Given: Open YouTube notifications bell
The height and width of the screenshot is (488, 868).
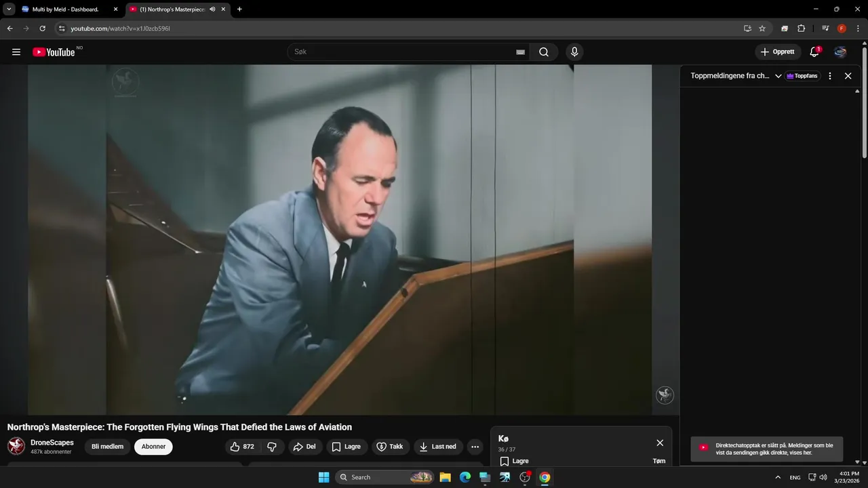Looking at the screenshot, I should 814,52.
